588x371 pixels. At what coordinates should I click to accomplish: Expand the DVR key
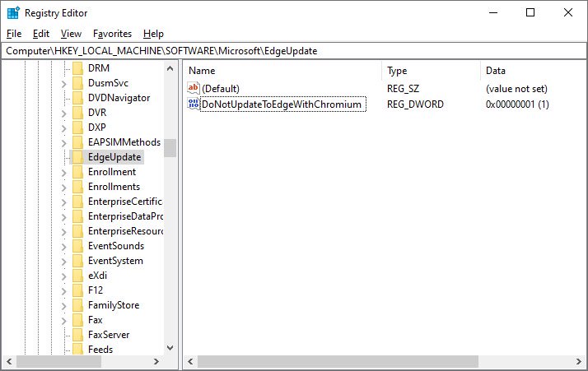[x=63, y=114]
